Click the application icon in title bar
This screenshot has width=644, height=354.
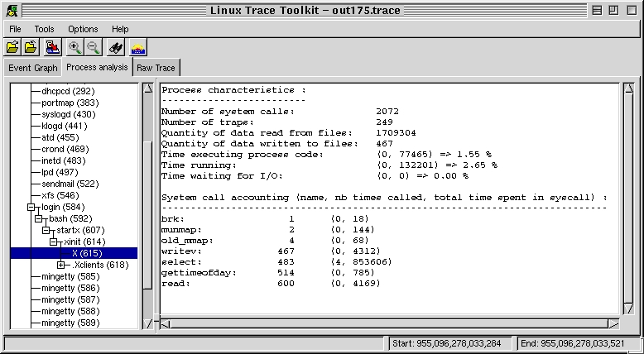(x=12, y=10)
